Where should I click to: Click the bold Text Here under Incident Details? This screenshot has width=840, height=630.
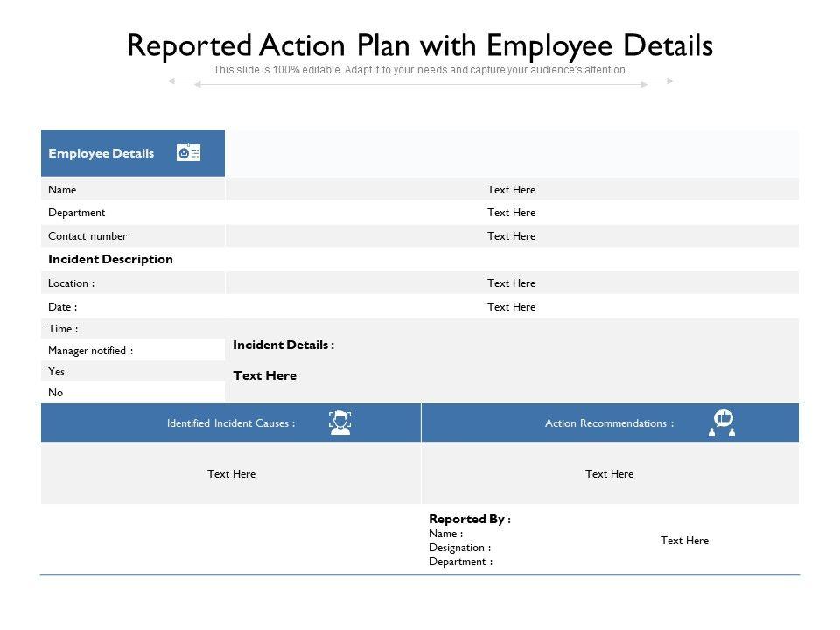265,376
